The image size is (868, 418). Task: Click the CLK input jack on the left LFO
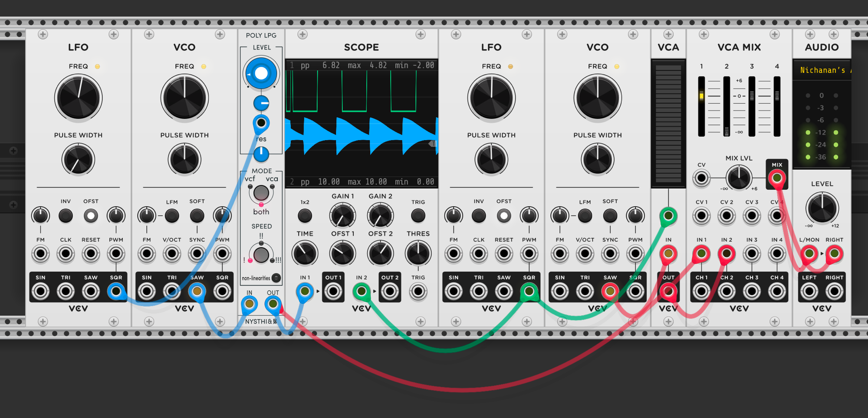tap(66, 253)
